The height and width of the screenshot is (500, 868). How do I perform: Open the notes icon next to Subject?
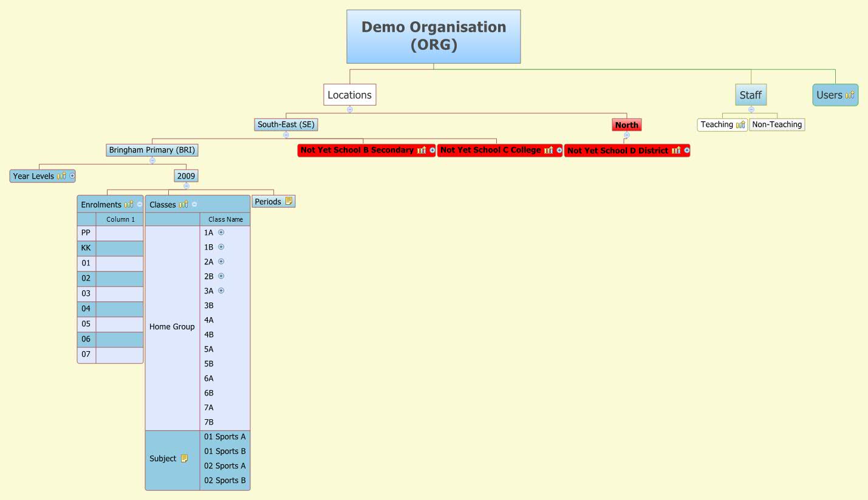tap(186, 459)
